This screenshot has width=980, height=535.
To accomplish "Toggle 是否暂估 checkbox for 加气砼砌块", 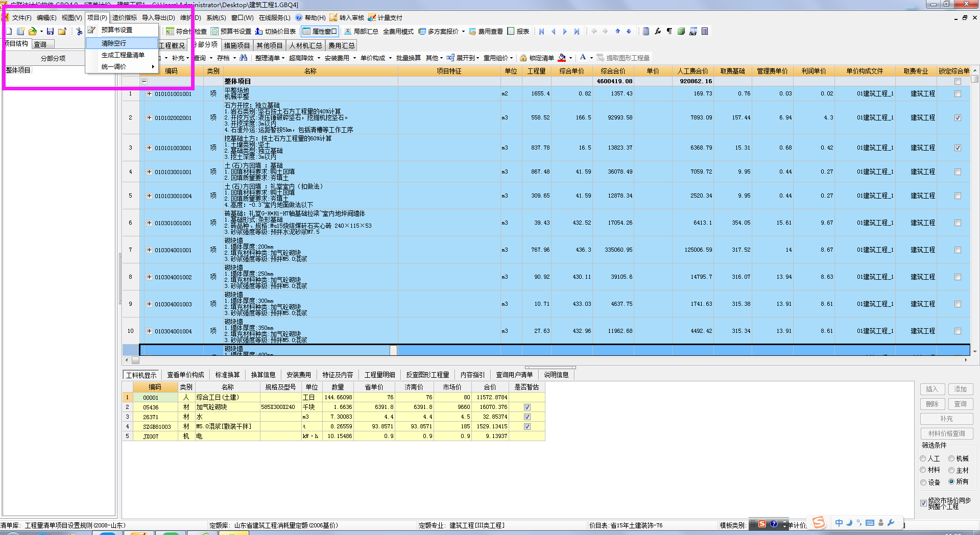I will [x=527, y=407].
